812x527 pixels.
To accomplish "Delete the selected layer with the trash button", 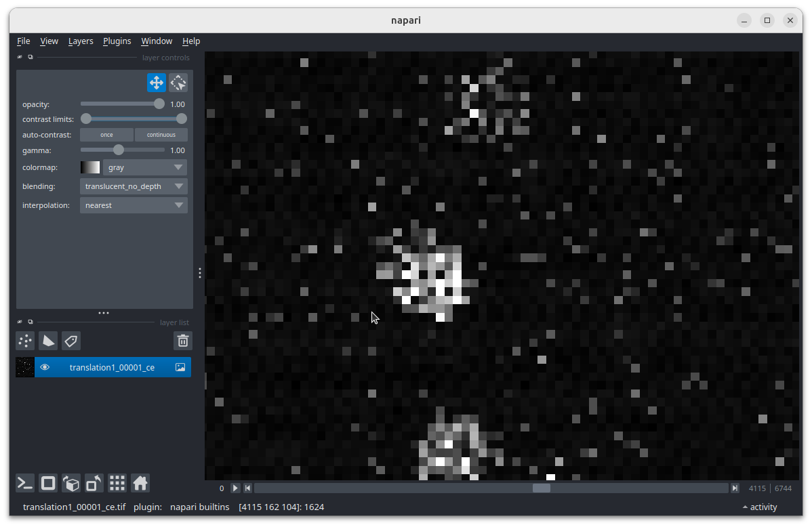I will click(182, 341).
